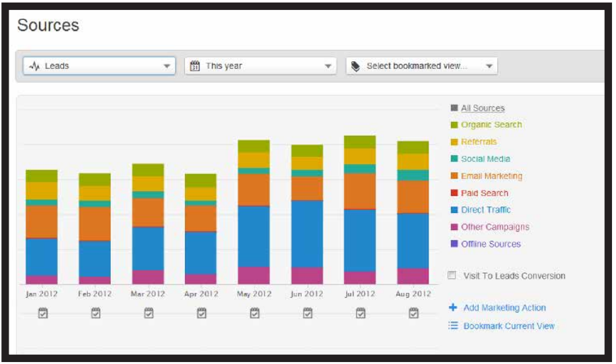
Task: Click the teal Social Media segment for Jun 2012
Action: 307,173
